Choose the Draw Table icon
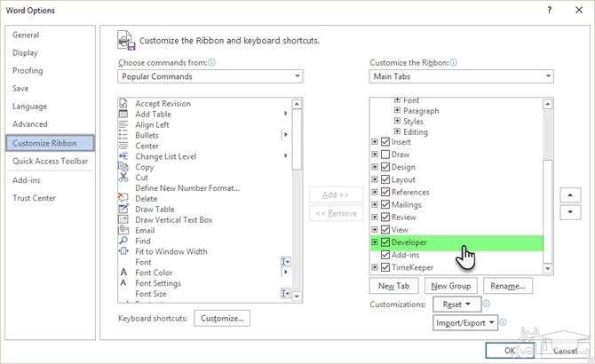This screenshot has height=364, width=595. click(x=123, y=210)
